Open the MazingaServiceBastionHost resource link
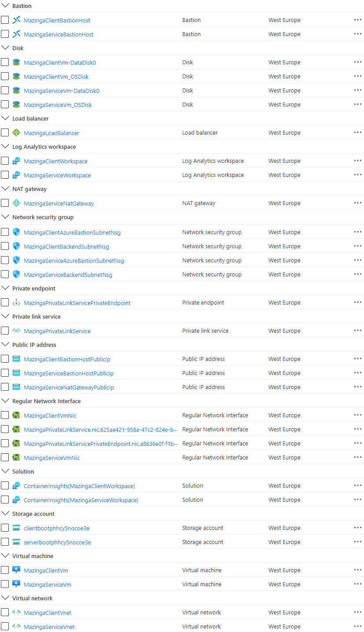The image size is (364, 632). tap(59, 34)
